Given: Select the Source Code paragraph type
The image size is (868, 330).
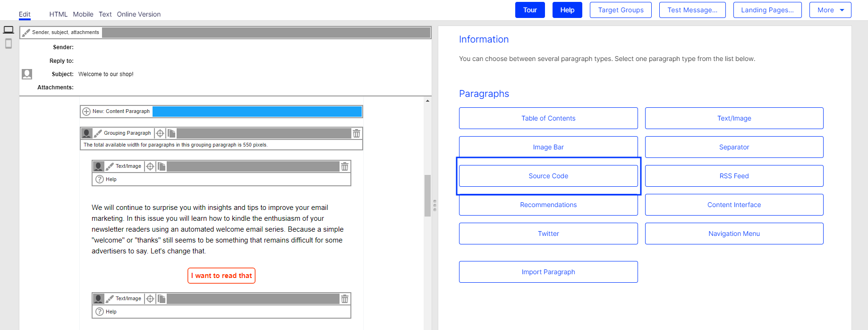Looking at the screenshot, I should click(x=548, y=176).
